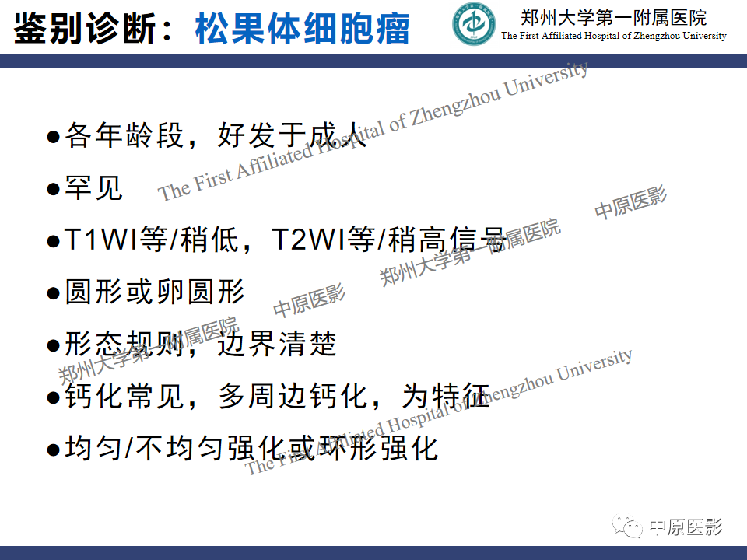747x560 pixels.
Task: Click the English hospital name in header
Action: pos(614,36)
